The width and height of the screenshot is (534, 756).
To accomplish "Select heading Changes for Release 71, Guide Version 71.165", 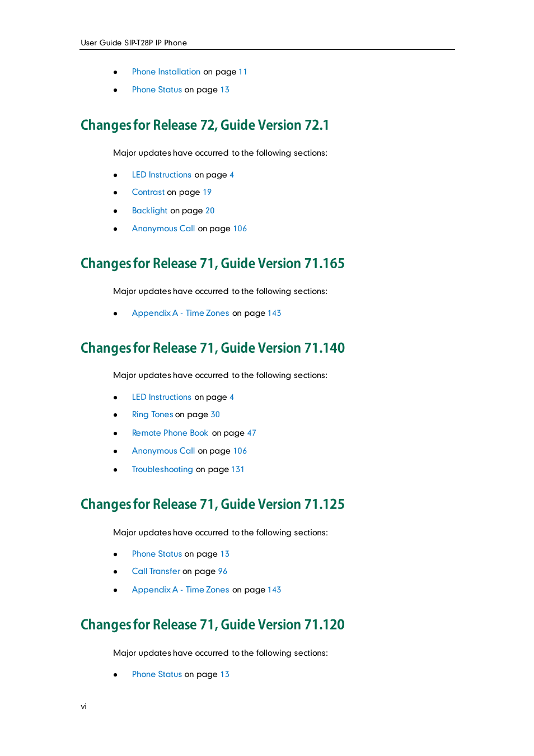I will tap(213, 263).
